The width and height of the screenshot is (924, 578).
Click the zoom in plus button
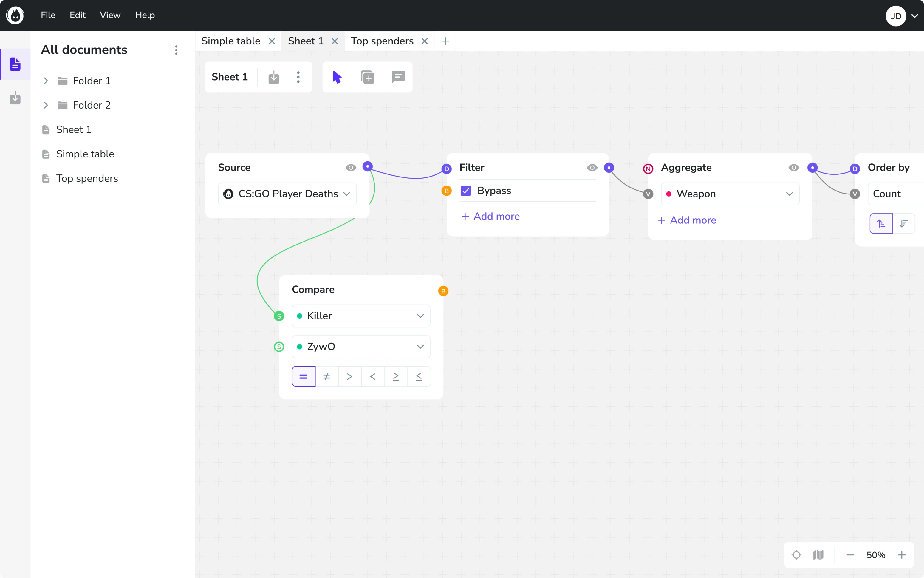tap(902, 555)
